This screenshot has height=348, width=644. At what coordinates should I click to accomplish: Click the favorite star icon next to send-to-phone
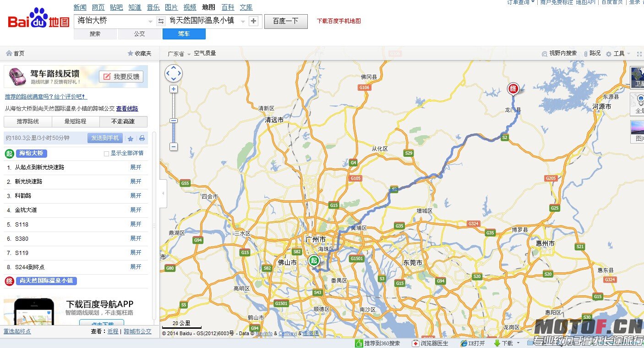pos(131,138)
